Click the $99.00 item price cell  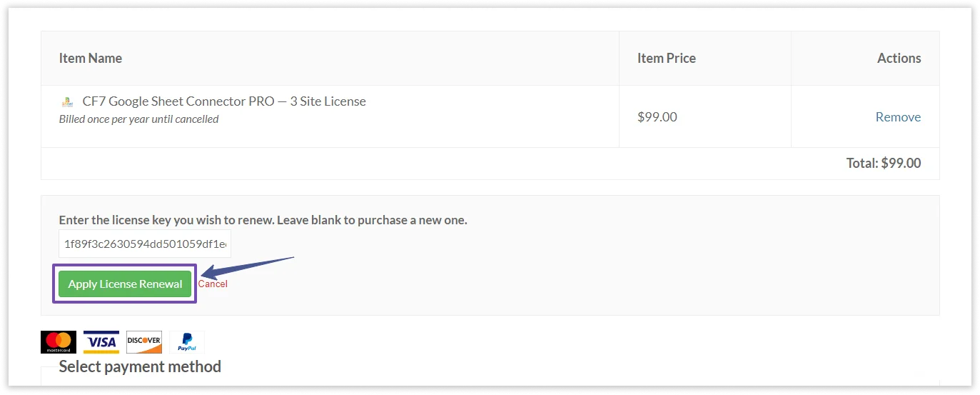[657, 117]
